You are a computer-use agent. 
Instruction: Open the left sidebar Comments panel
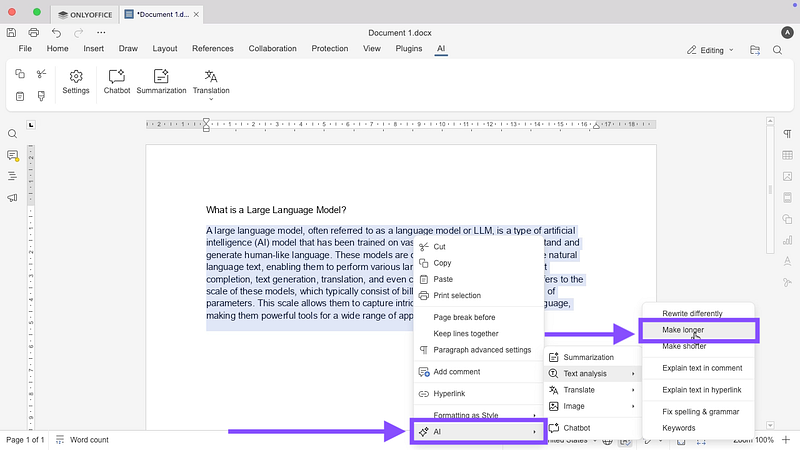click(13, 156)
